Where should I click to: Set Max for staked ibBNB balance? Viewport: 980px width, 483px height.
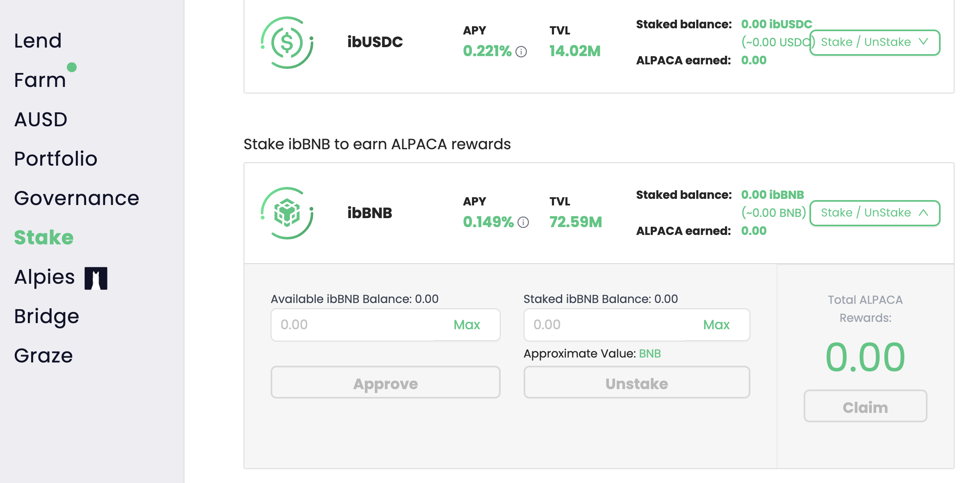716,325
